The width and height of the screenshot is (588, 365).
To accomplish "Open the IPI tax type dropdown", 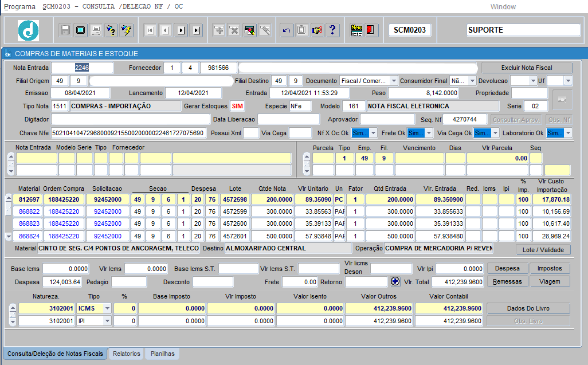I will (107, 321).
